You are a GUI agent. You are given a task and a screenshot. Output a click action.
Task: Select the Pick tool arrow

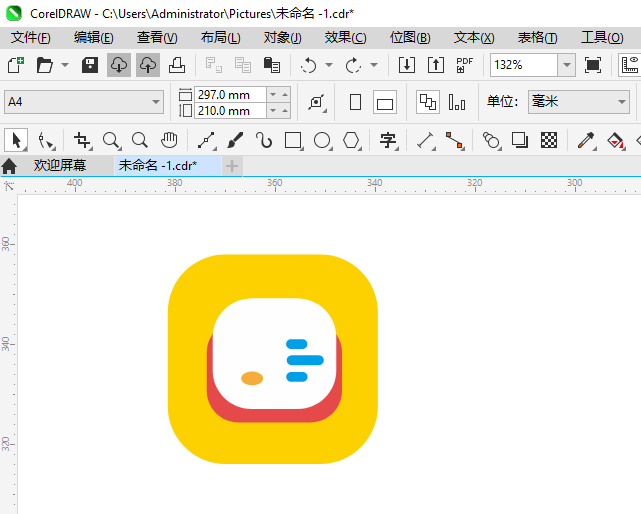tap(16, 140)
